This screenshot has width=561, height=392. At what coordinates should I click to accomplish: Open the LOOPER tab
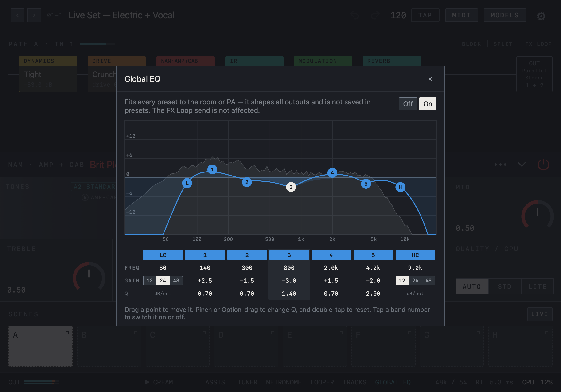pyautogui.click(x=322, y=382)
